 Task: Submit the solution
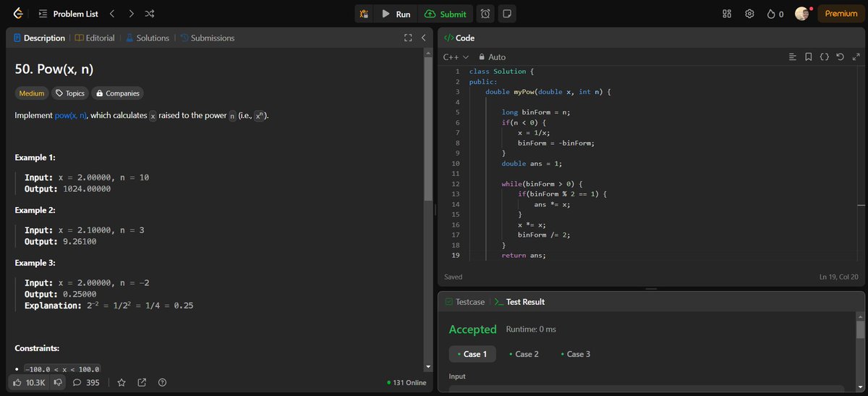pyautogui.click(x=446, y=14)
